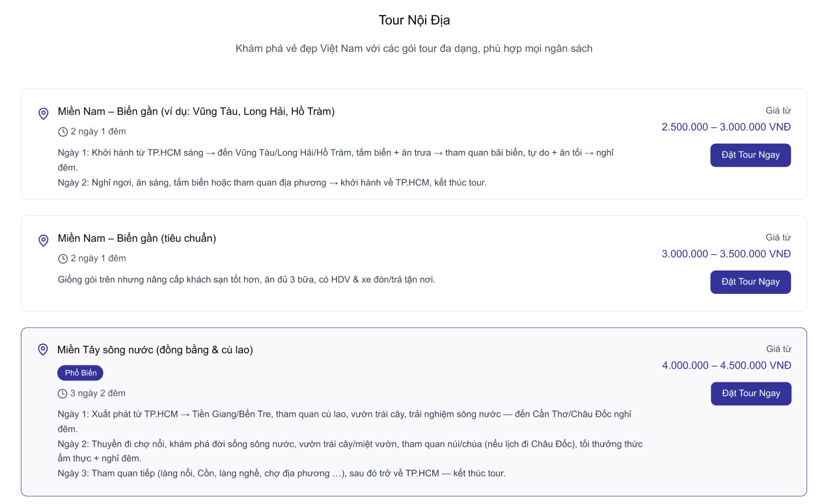
Task: Select the Miền Nam – Biển gần (tiêu chuẩn) title
Action: coord(137,239)
